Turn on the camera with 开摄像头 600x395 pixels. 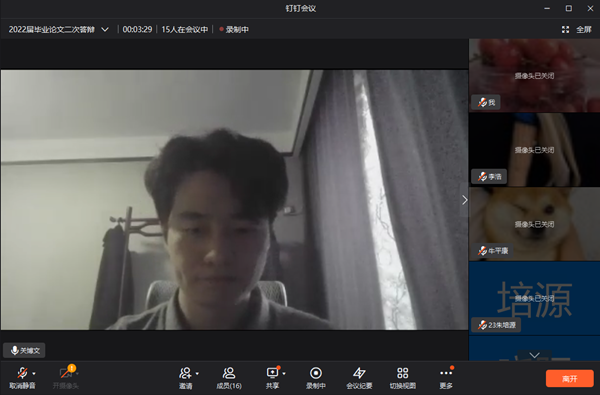[x=66, y=378]
